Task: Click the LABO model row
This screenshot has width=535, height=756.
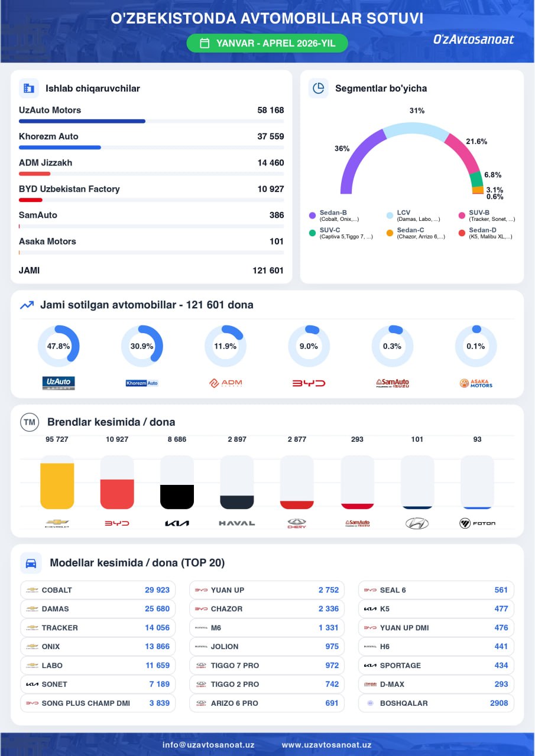Action: pyautogui.click(x=98, y=666)
